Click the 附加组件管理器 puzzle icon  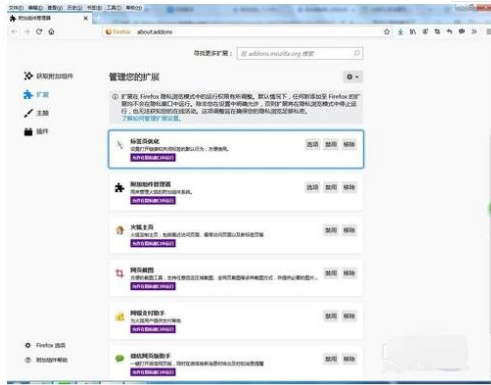click(x=119, y=188)
